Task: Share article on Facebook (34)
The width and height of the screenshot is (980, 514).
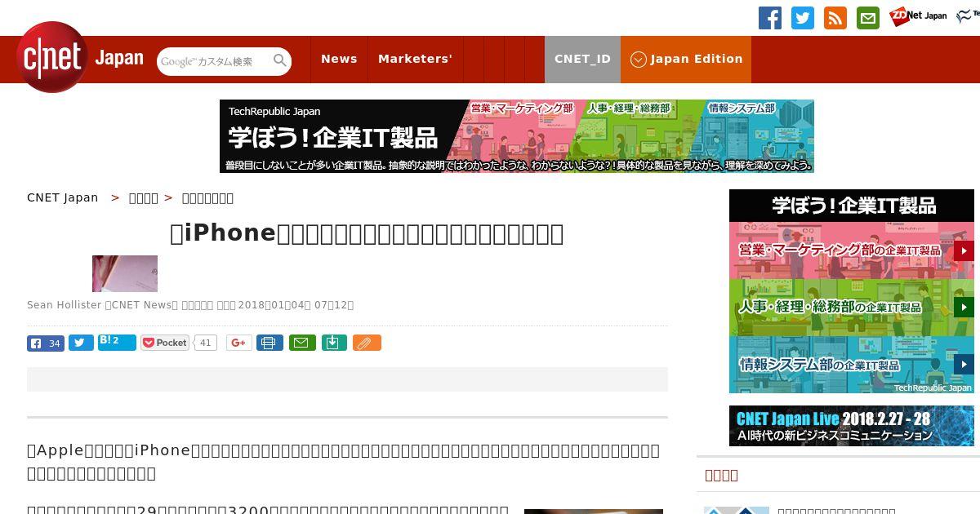Action: click(x=46, y=343)
